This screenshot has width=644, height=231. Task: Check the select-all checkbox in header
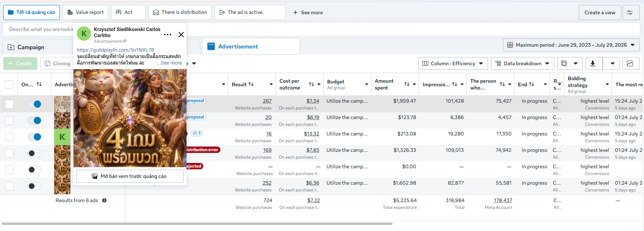[9, 84]
